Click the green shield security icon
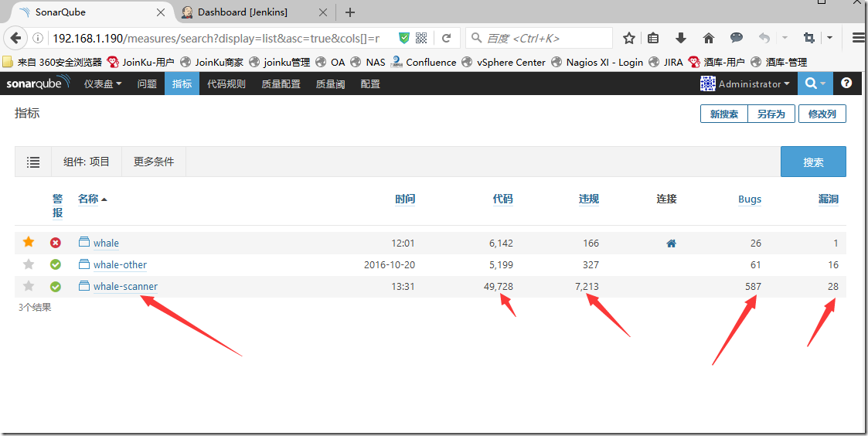The height and width of the screenshot is (436, 868). (x=404, y=38)
